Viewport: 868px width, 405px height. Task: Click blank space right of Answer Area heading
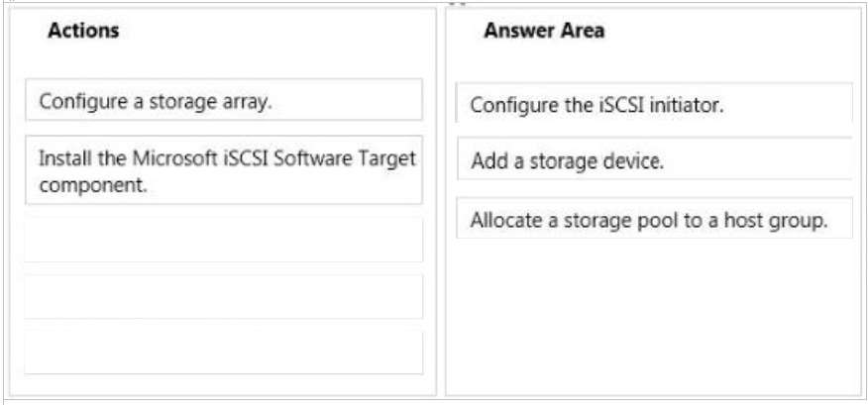[730, 31]
